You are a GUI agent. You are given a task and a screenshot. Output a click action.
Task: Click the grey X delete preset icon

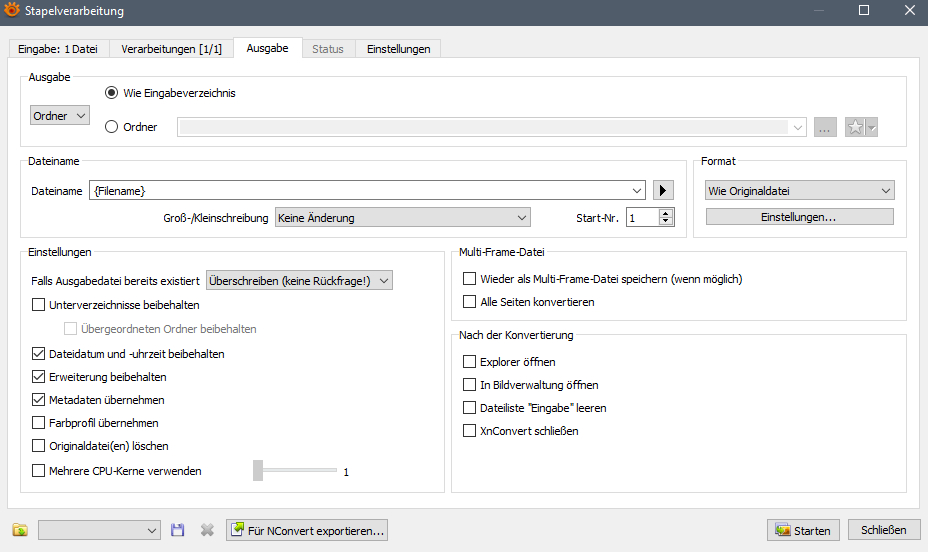[207, 530]
